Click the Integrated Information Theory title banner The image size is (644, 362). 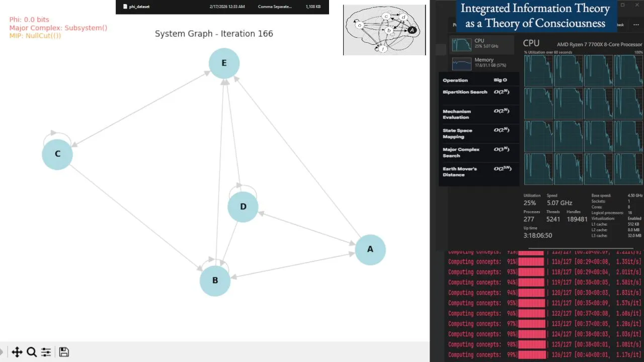(x=535, y=16)
